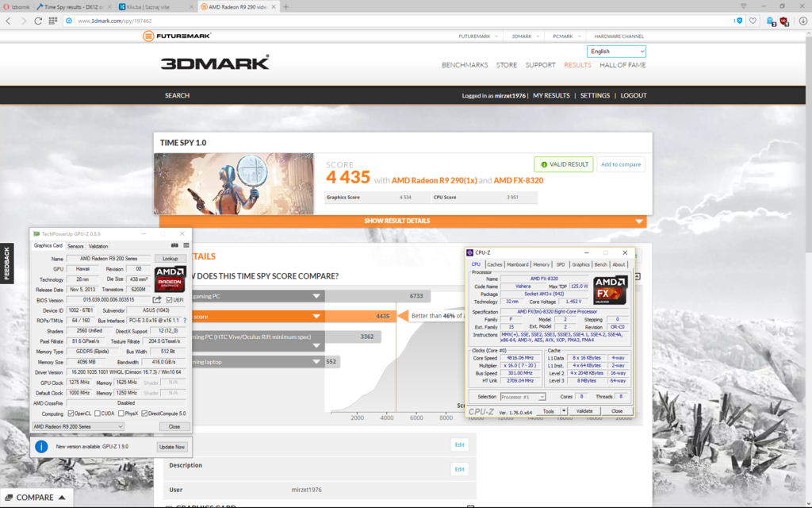
Task: Switch to the Sensors tab in GPU-Z
Action: coord(75,246)
